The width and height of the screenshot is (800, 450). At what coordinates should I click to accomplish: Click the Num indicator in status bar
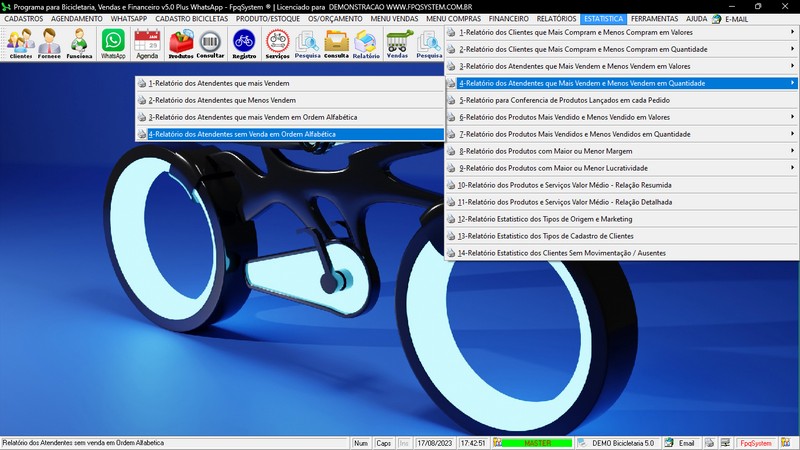361,443
